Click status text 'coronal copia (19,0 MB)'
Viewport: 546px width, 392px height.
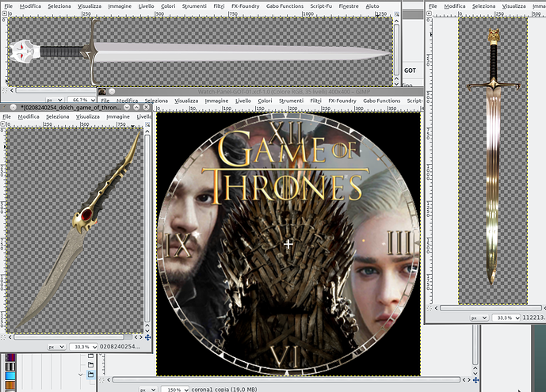point(224,389)
